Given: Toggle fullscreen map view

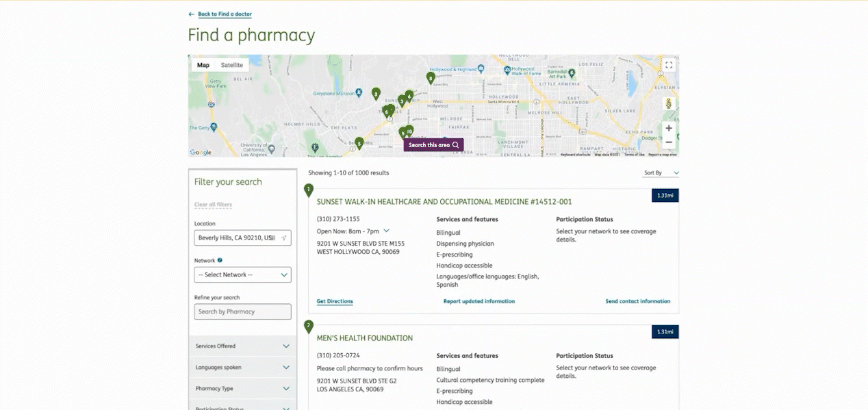Looking at the screenshot, I should (x=669, y=65).
